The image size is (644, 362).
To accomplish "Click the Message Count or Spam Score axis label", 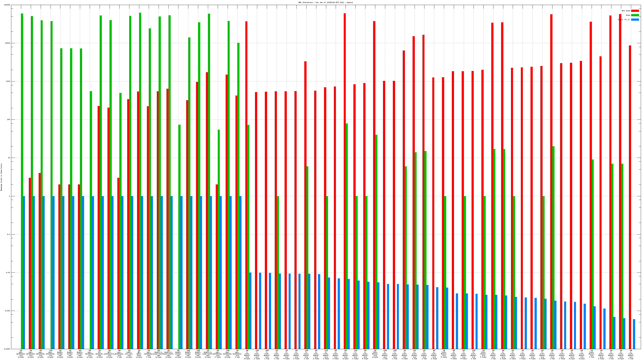I will [x=1, y=177].
